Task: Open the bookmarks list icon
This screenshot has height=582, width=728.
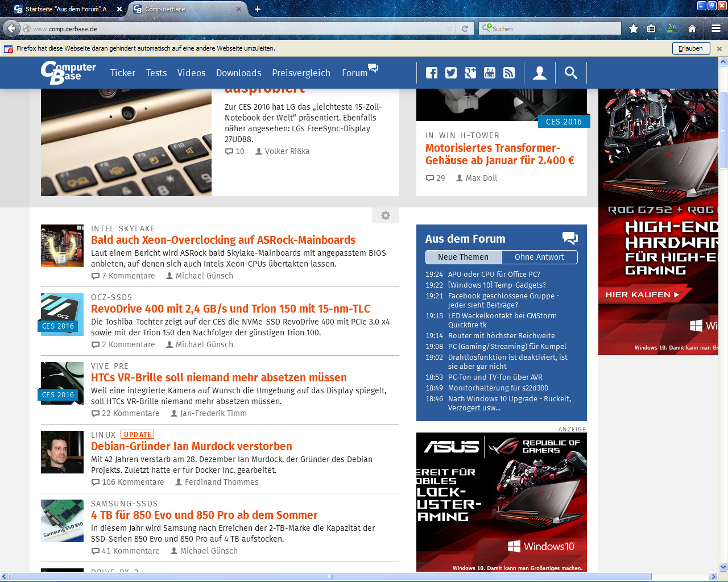Action: tap(651, 28)
